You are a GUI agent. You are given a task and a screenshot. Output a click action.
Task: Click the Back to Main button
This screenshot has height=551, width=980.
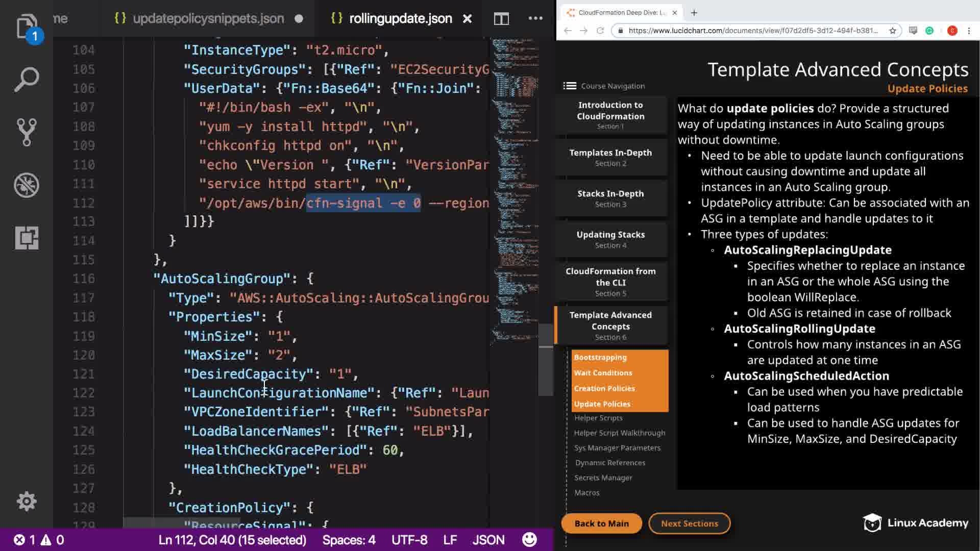click(x=601, y=523)
